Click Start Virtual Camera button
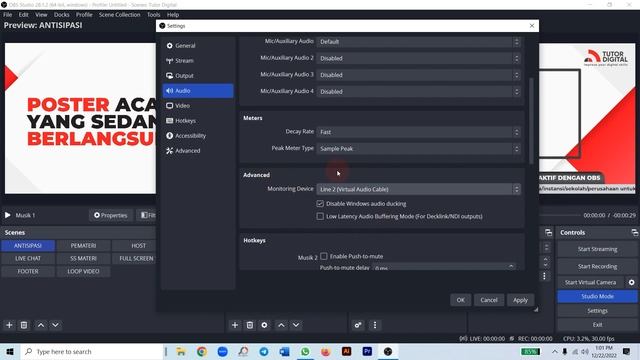 pos(590,282)
